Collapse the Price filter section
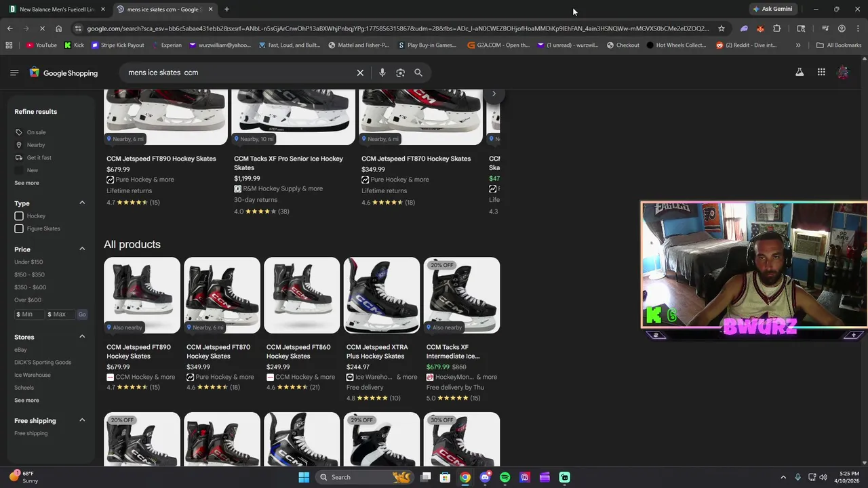This screenshot has width=868, height=488. [x=82, y=249]
